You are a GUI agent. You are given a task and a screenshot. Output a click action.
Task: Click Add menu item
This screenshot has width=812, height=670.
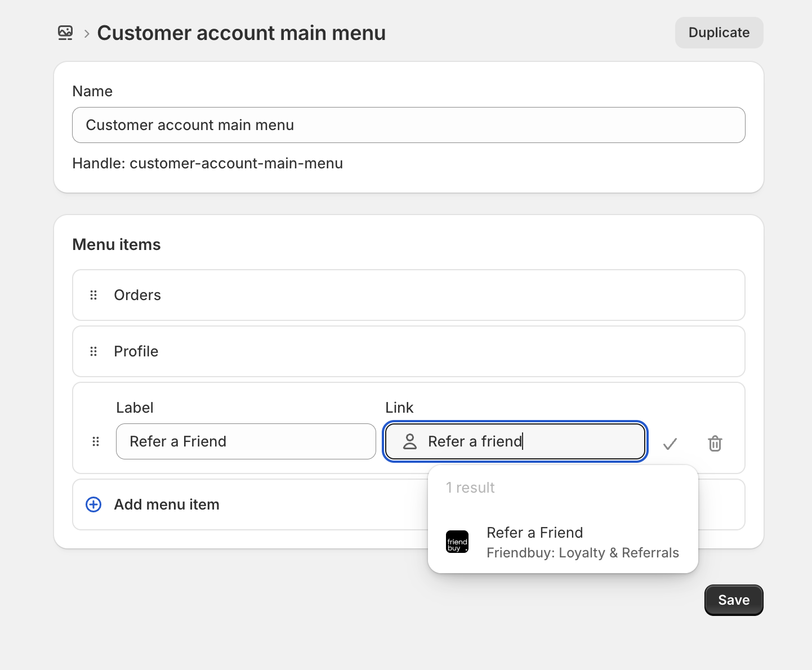pyautogui.click(x=409, y=504)
